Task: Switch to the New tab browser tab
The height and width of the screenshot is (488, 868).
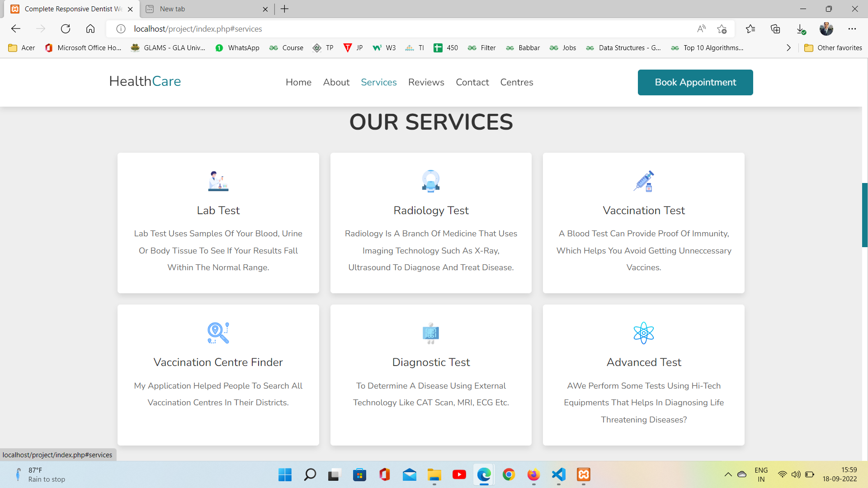Action: (x=206, y=9)
